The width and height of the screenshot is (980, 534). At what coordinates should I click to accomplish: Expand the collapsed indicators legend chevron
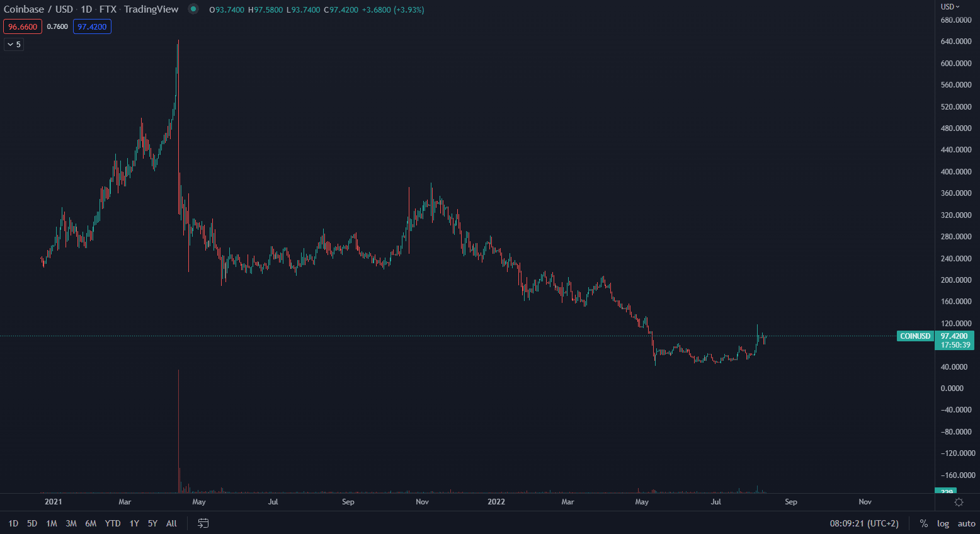pyautogui.click(x=14, y=44)
